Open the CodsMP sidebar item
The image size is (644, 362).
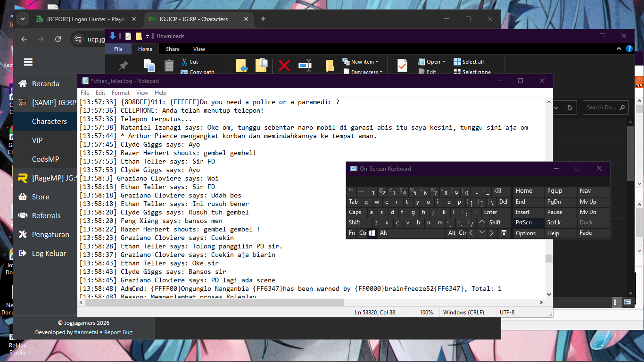point(45,159)
